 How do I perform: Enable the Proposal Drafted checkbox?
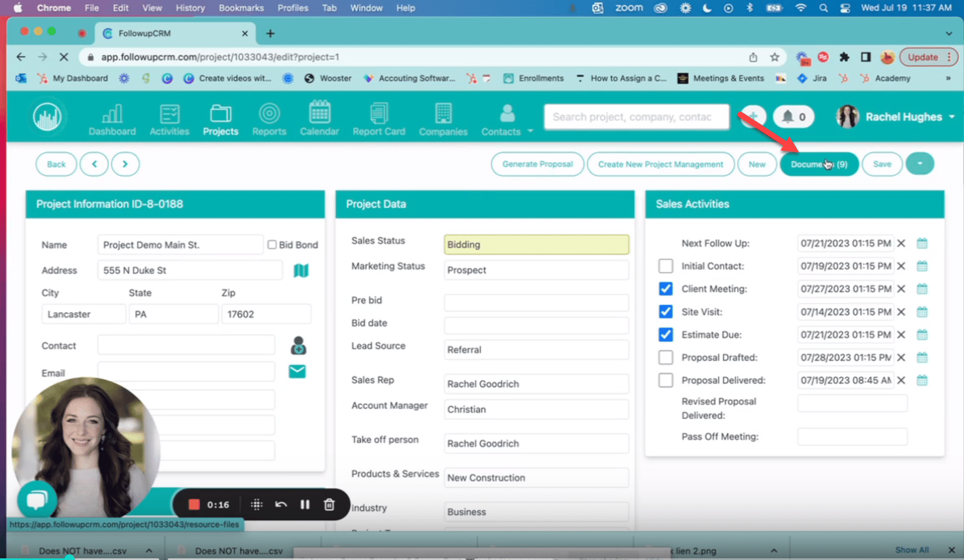point(665,357)
